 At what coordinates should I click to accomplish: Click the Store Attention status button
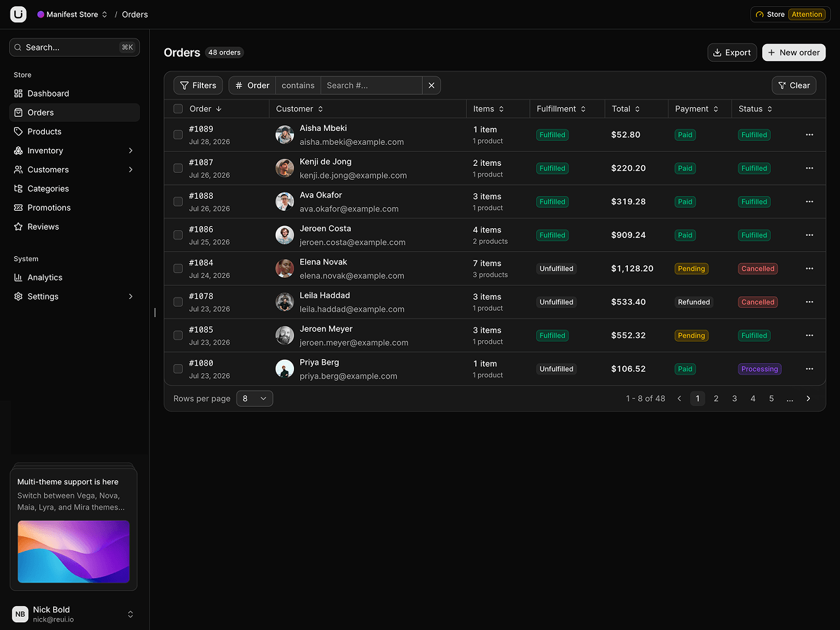tap(790, 14)
